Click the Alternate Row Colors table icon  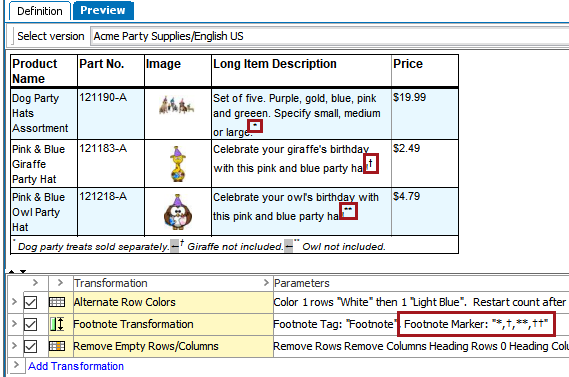[57, 302]
